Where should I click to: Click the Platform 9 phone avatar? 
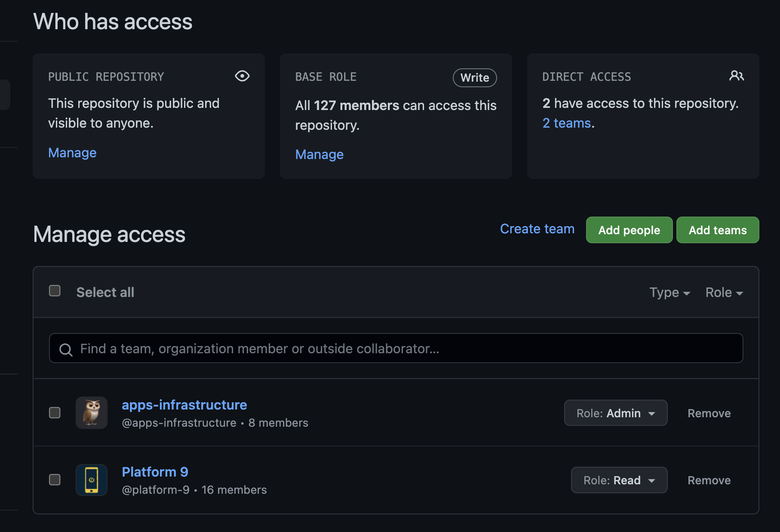[92, 480]
